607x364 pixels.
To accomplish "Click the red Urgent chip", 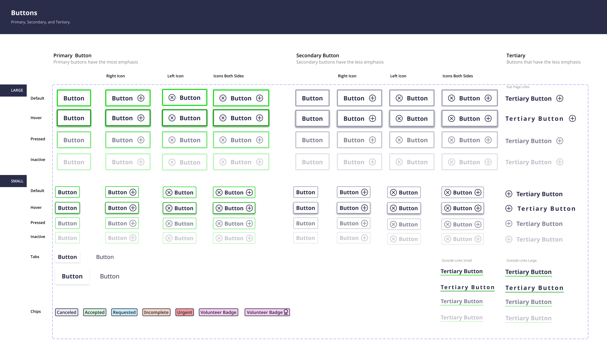I will coord(185,312).
